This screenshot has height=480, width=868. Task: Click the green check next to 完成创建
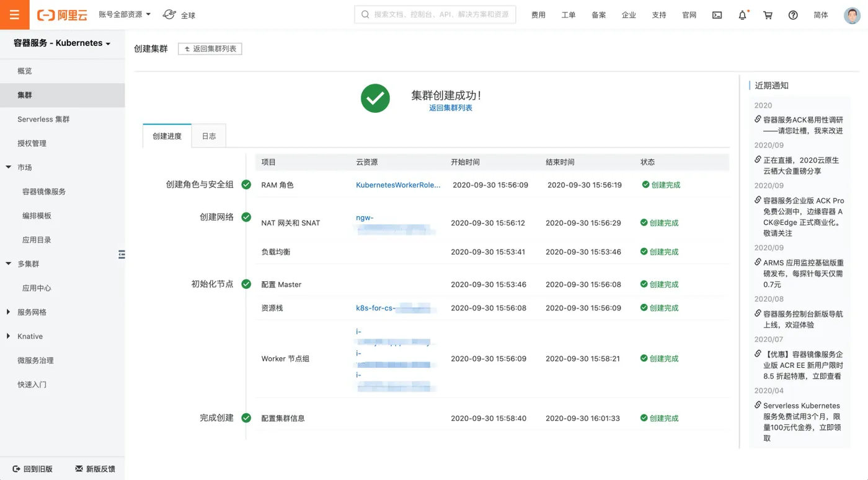point(246,417)
